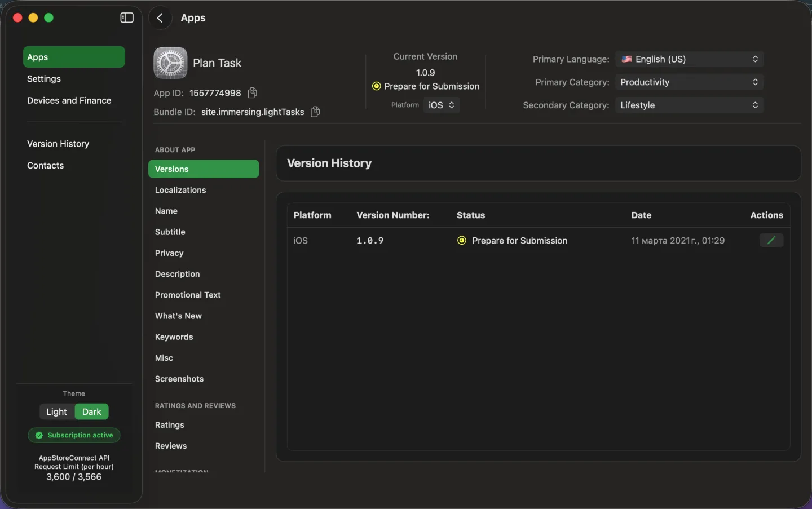This screenshot has width=812, height=509.
Task: Click the Subscription active badge
Action: pyautogui.click(x=74, y=435)
